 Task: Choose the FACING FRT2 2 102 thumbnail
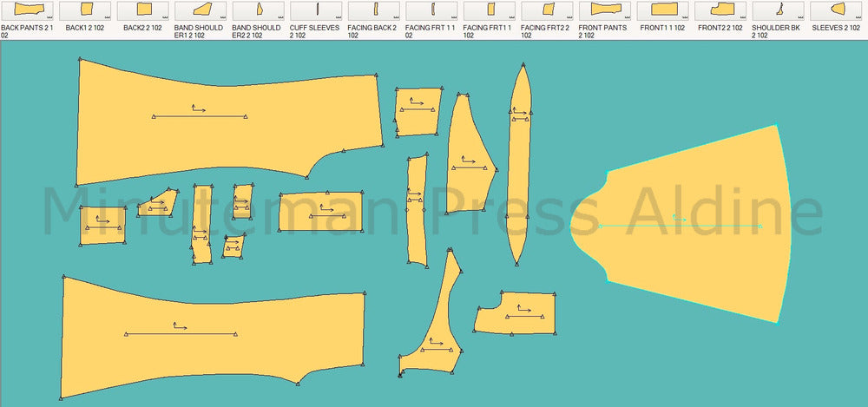(548, 10)
